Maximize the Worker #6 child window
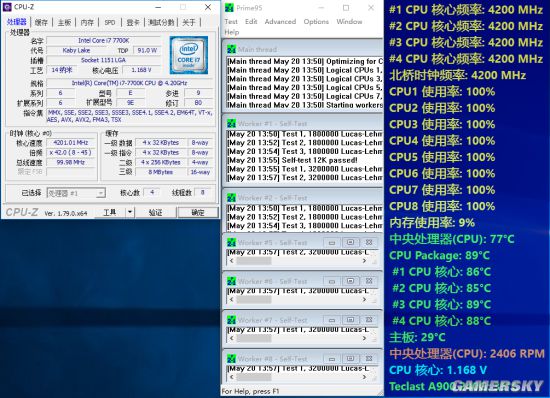This screenshot has height=398, width=550. [x=350, y=281]
